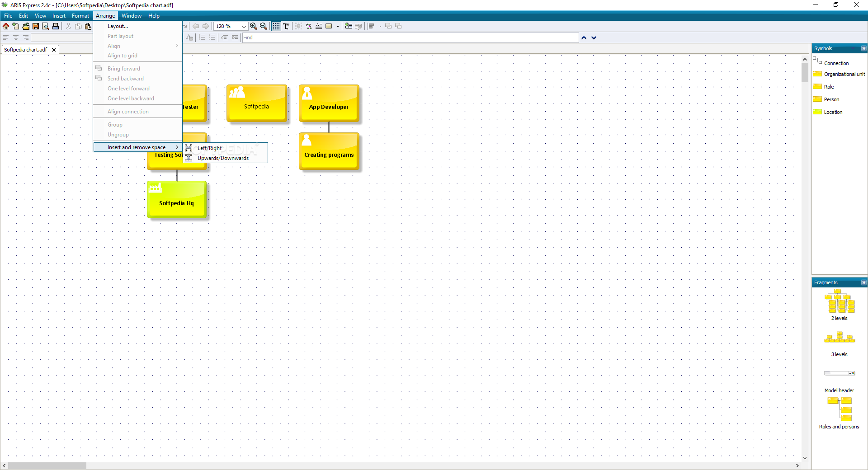Click the fill color swatch button

point(329,26)
